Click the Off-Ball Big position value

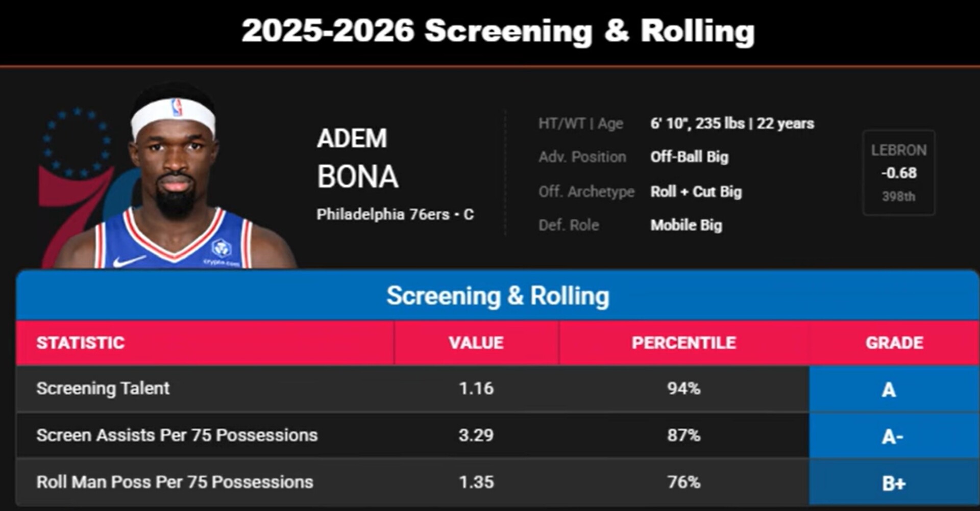coord(689,157)
